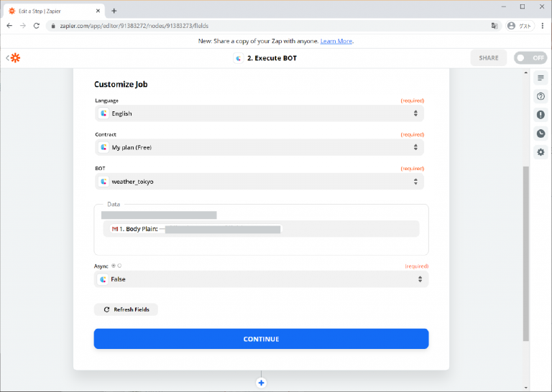
Task: Click the browser address bar URL
Action: [x=134, y=26]
